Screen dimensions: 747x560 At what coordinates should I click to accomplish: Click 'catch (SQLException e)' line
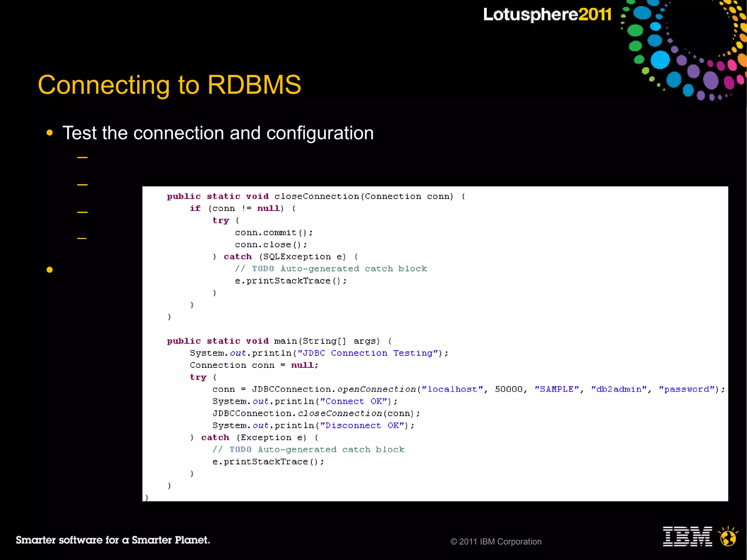point(285,257)
